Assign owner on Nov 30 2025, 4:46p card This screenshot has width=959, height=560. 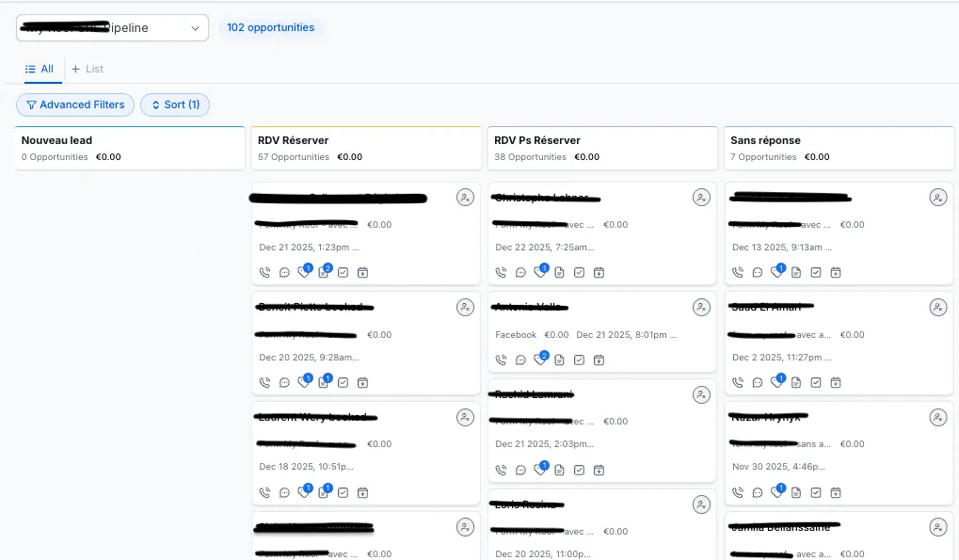click(938, 418)
